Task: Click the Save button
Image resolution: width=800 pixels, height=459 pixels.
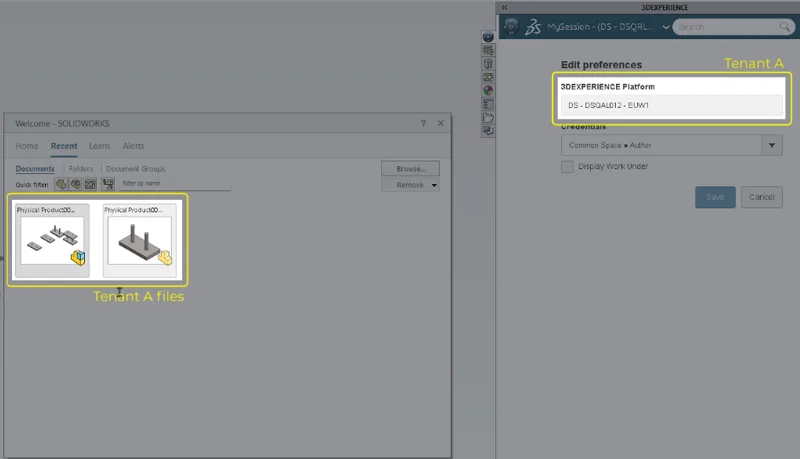Action: [x=715, y=197]
